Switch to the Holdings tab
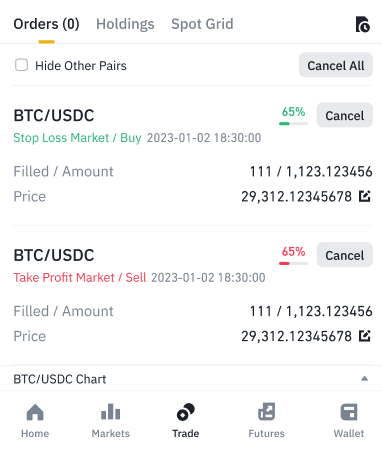The width and height of the screenshot is (382, 460). pos(125,24)
